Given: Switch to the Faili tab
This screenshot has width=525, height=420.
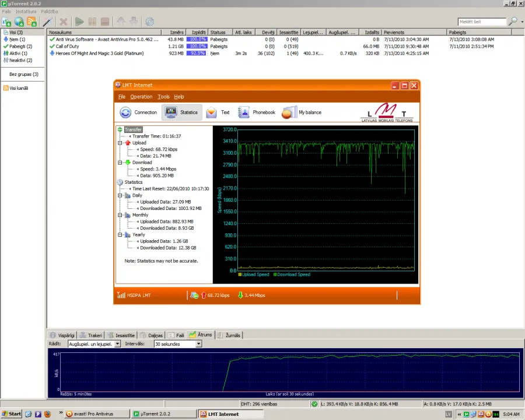Looking at the screenshot, I should [176, 335].
